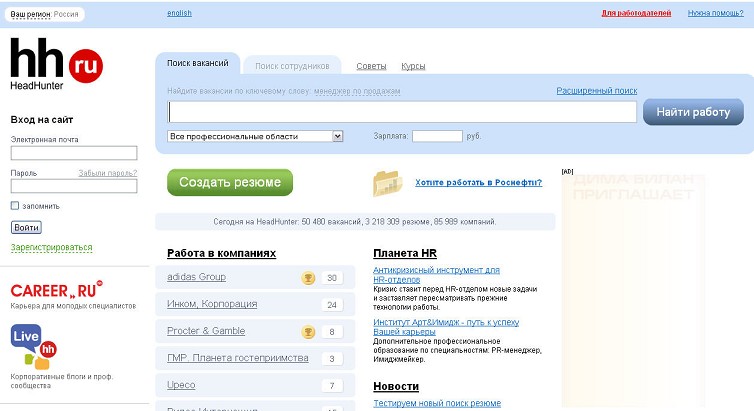Viewport: 754px width, 411px height.
Task: Open the «Для работодателей» link
Action: [636, 13]
